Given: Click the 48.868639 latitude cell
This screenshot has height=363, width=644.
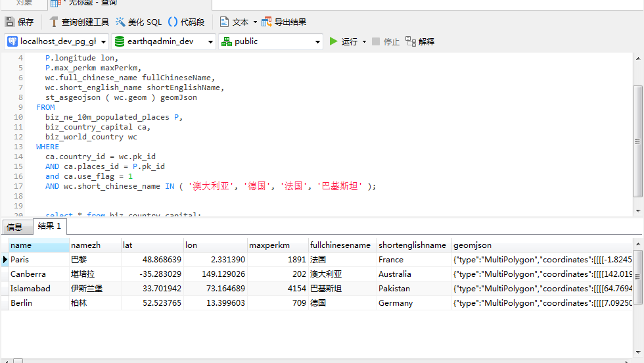Looking at the screenshot, I should coord(152,260).
